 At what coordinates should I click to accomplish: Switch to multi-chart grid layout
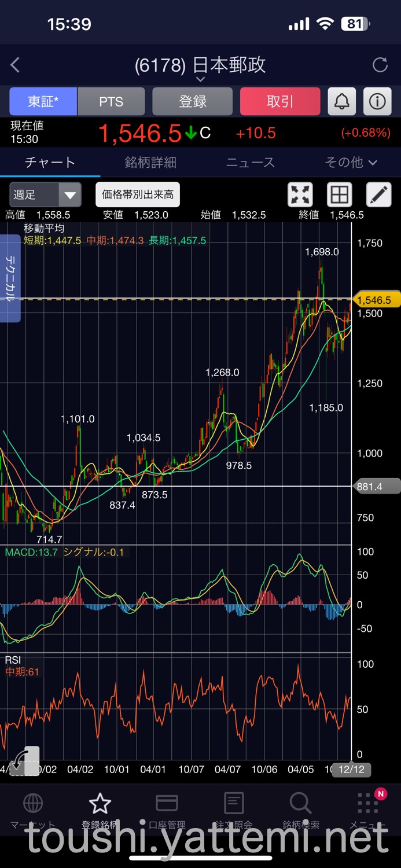click(339, 194)
